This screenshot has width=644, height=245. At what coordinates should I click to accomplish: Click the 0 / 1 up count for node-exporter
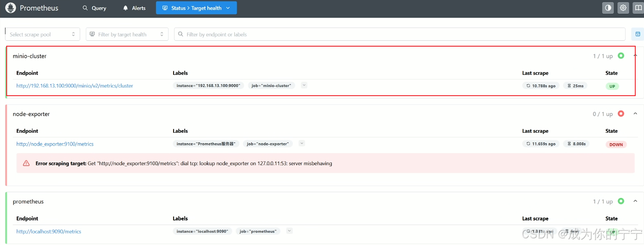click(603, 114)
